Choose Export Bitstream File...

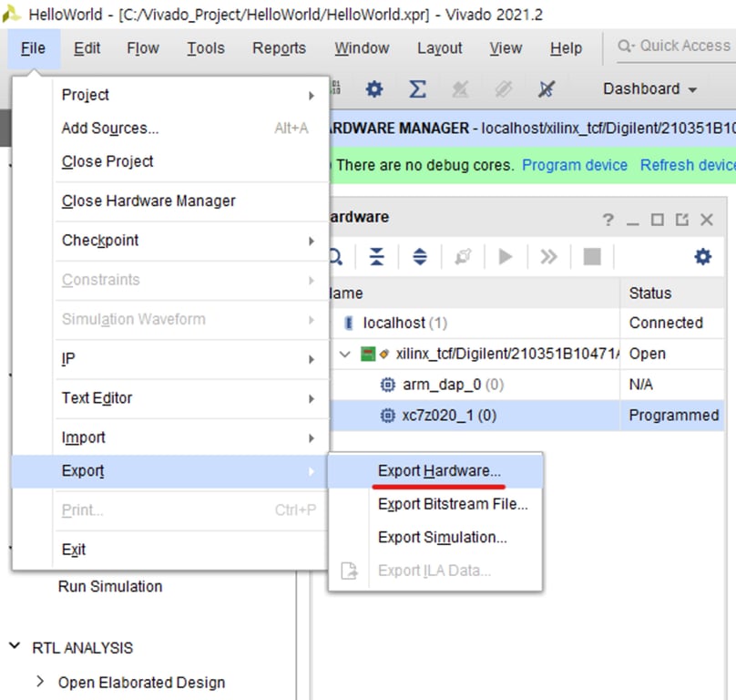click(435, 504)
